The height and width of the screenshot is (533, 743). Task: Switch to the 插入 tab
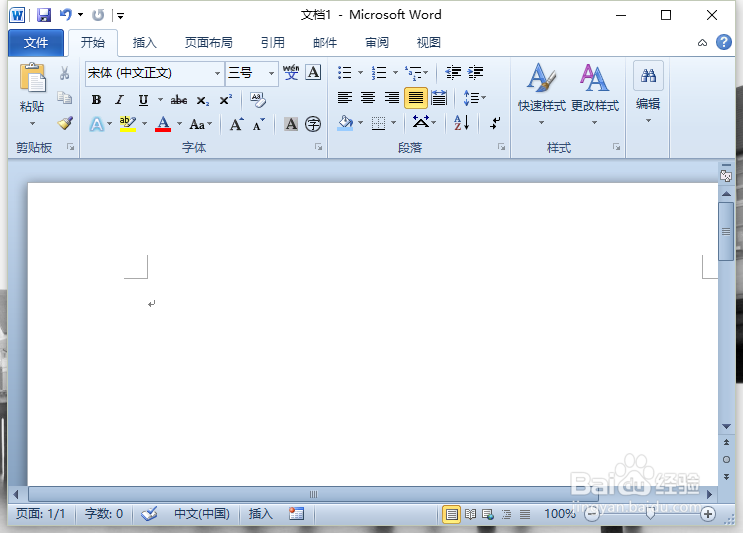(x=145, y=43)
